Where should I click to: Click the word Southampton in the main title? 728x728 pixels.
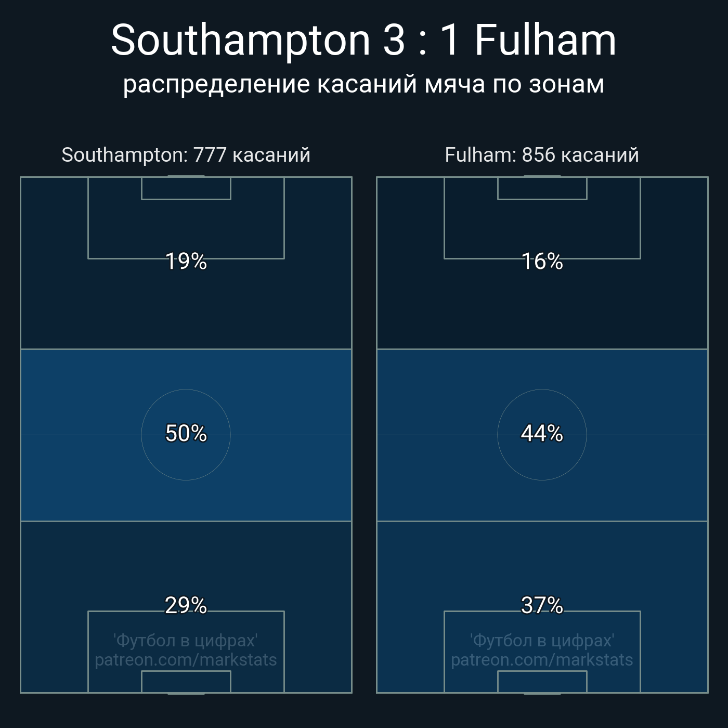pyautogui.click(x=240, y=41)
